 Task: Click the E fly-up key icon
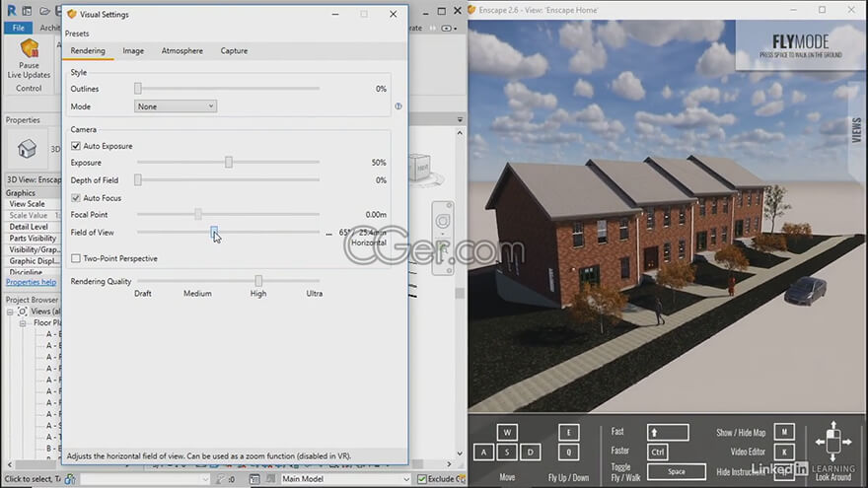click(x=568, y=432)
